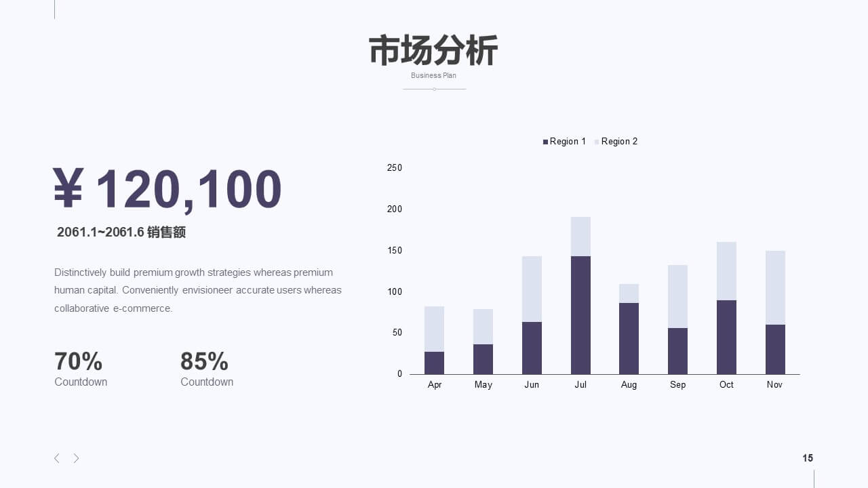The height and width of the screenshot is (488, 868).
Task: Click the Region 2 legend label
Action: (x=619, y=142)
